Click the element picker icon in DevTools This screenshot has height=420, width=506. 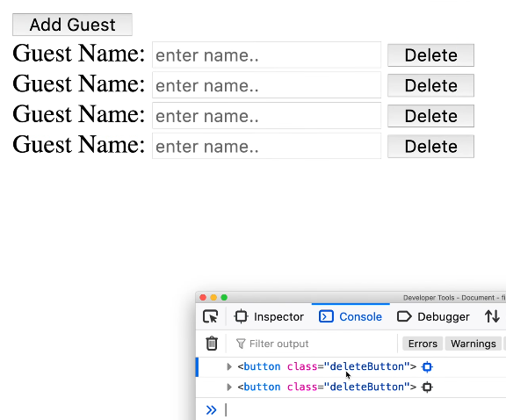tap(211, 316)
